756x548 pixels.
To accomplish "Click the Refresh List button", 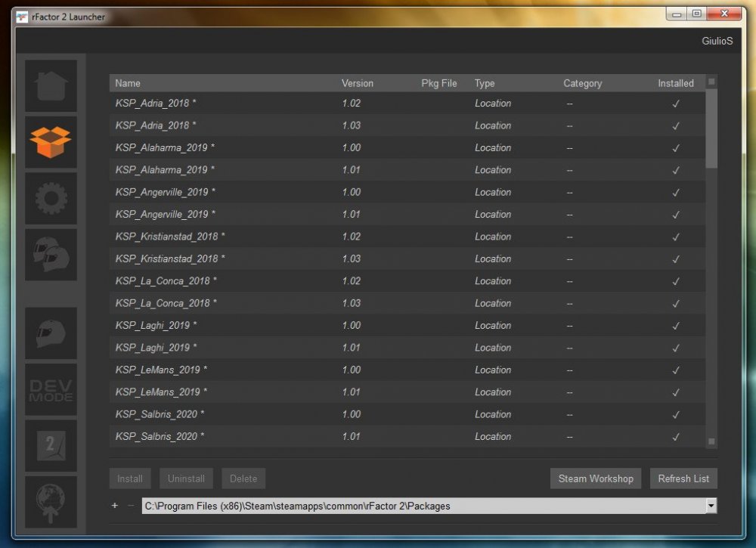I will pyautogui.click(x=683, y=478).
